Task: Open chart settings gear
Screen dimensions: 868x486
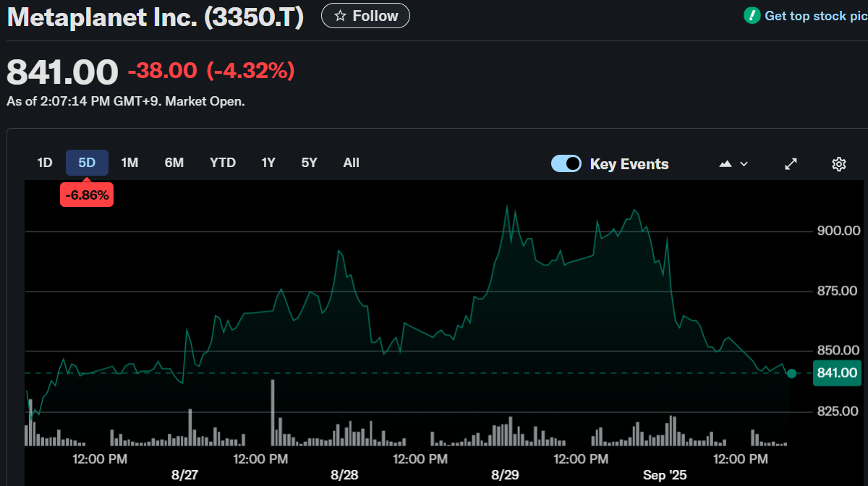Action: pyautogui.click(x=839, y=164)
